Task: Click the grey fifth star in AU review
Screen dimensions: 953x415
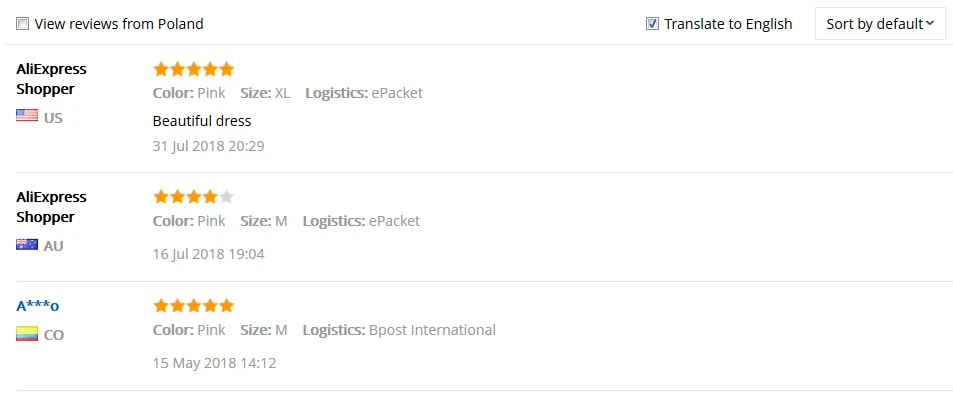Action: point(226,197)
